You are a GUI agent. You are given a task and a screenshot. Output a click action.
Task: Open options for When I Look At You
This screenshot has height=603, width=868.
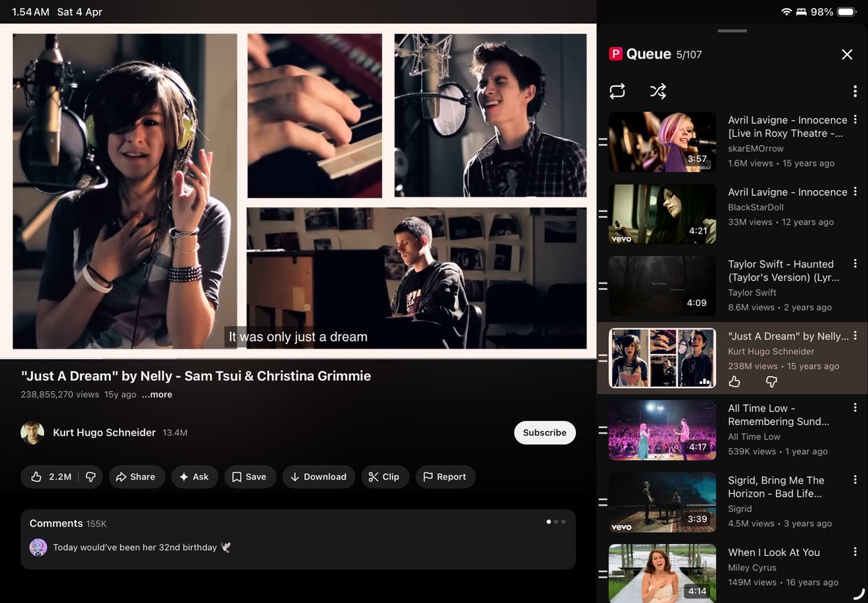855,552
